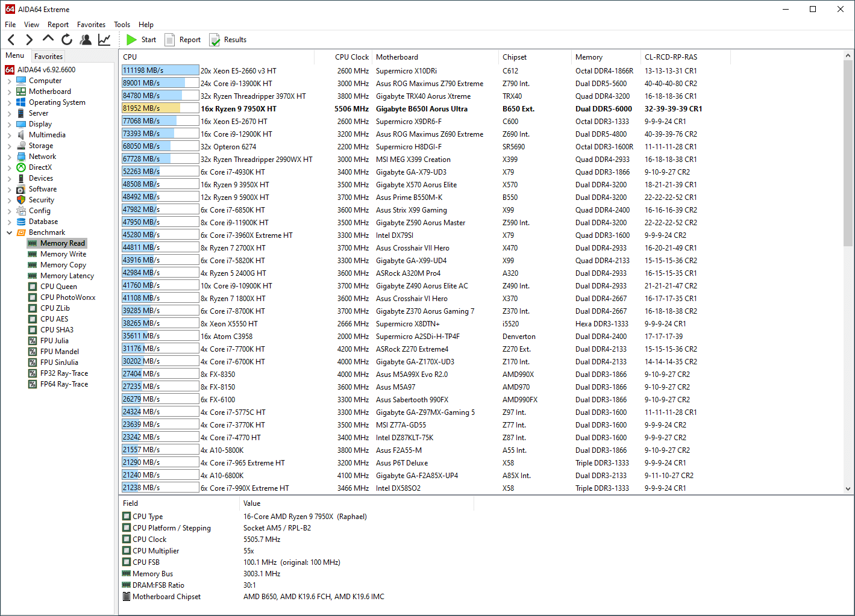This screenshot has height=616, width=855.
Task: Open the user report icon in the toolbar
Action: point(86,40)
